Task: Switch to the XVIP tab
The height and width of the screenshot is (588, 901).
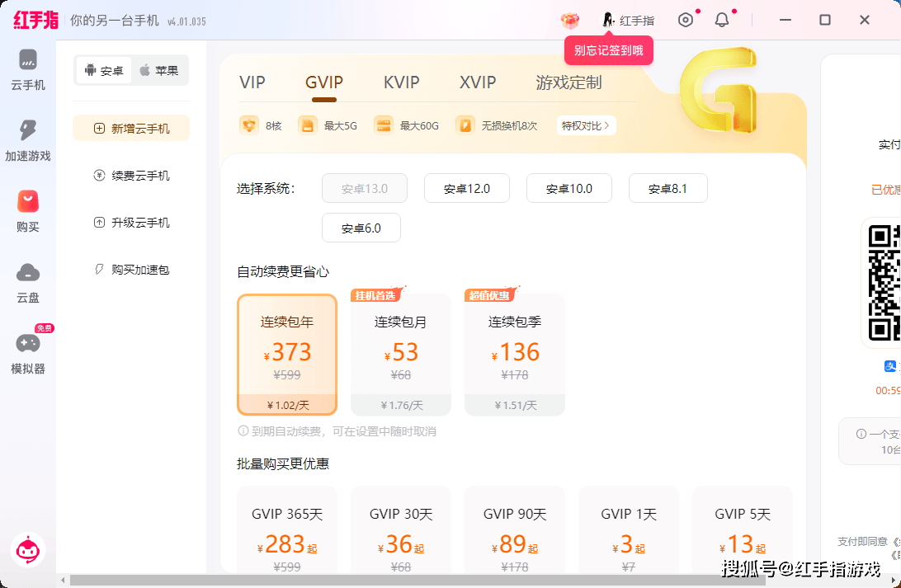Action: click(x=478, y=82)
